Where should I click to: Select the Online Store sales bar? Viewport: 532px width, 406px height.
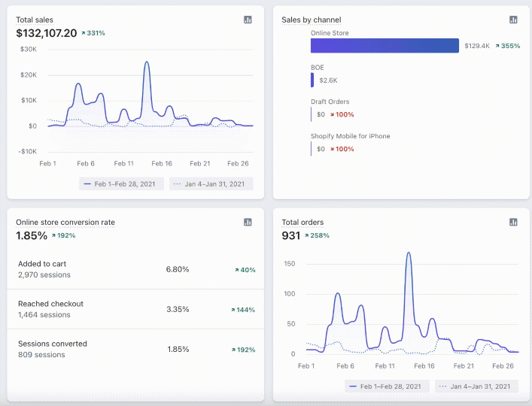[x=385, y=46]
